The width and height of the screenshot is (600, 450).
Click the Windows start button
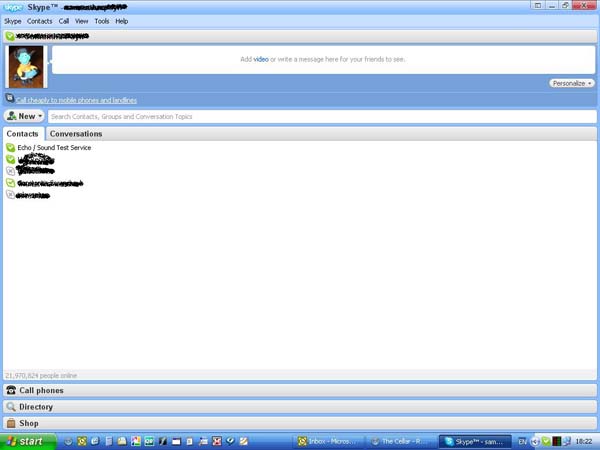[28, 442]
